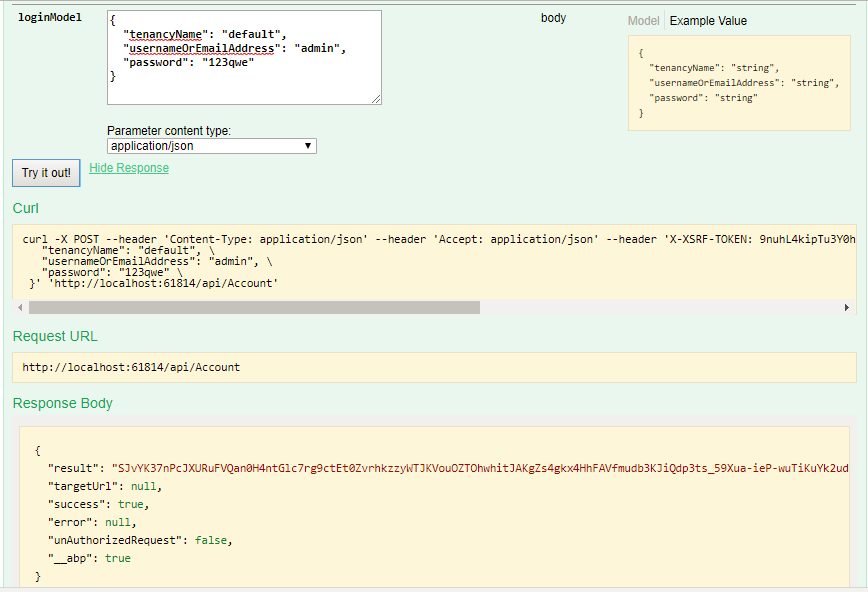Switch to the Model tab
The height and width of the screenshot is (592, 868).
[643, 20]
